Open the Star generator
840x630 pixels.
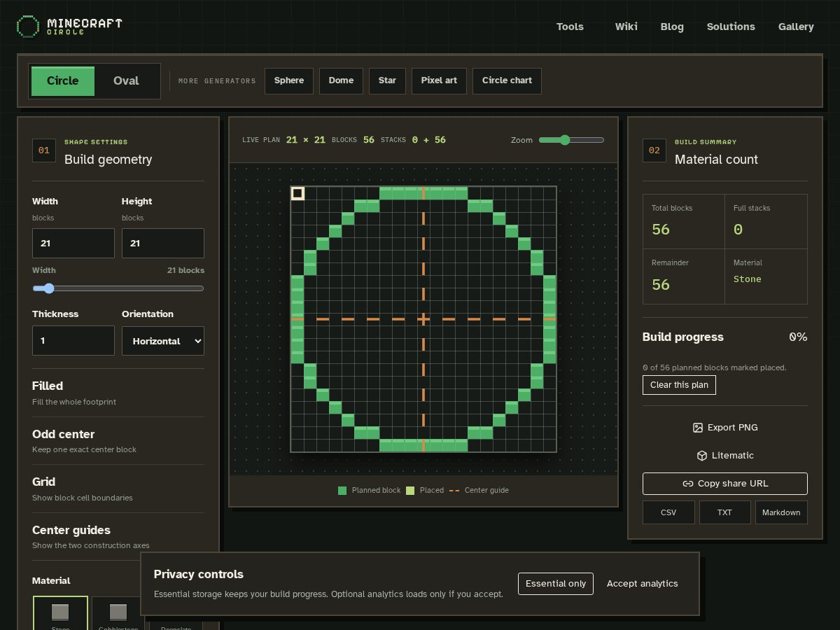pos(387,80)
